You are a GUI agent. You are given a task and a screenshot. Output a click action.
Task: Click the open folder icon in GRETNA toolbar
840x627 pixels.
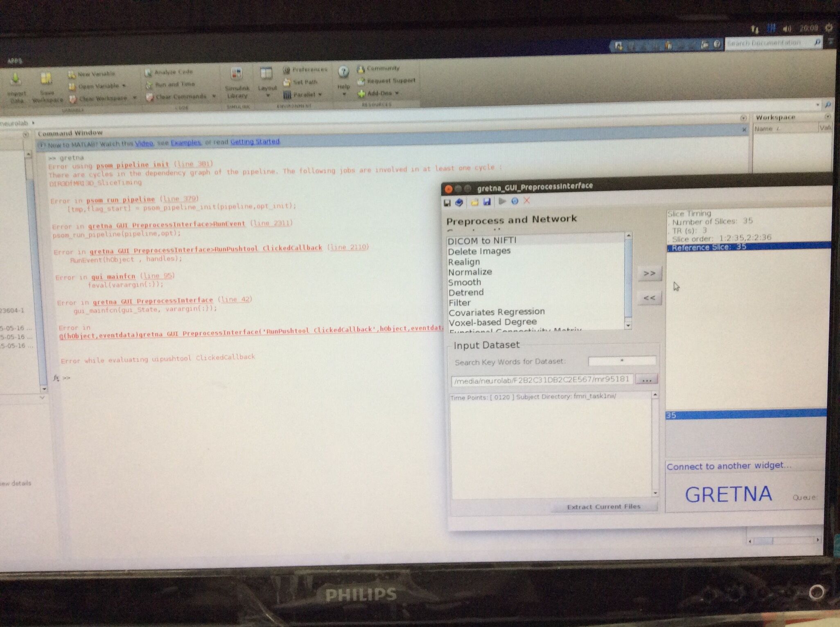[x=474, y=202]
